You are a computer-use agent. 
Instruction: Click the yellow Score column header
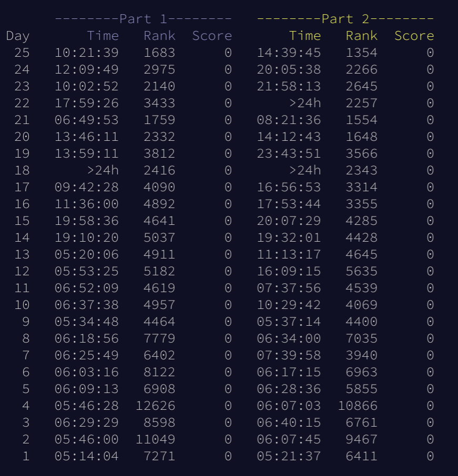tap(414, 36)
